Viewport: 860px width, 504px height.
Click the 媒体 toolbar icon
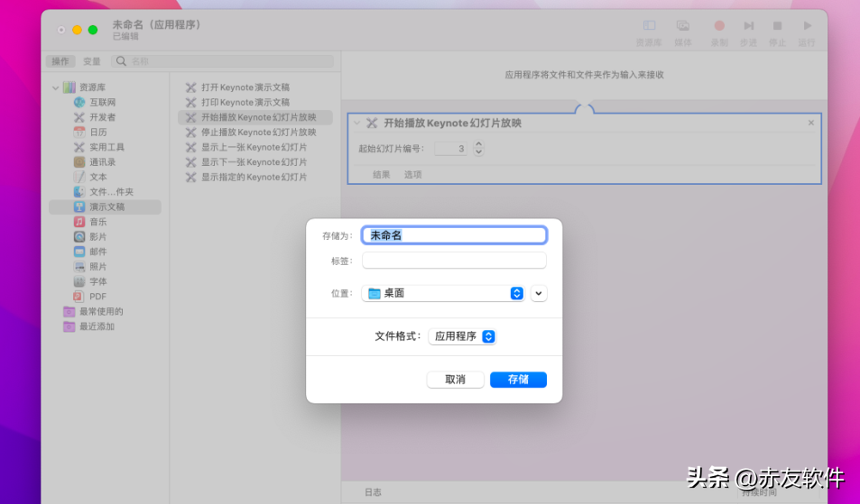coord(683,26)
